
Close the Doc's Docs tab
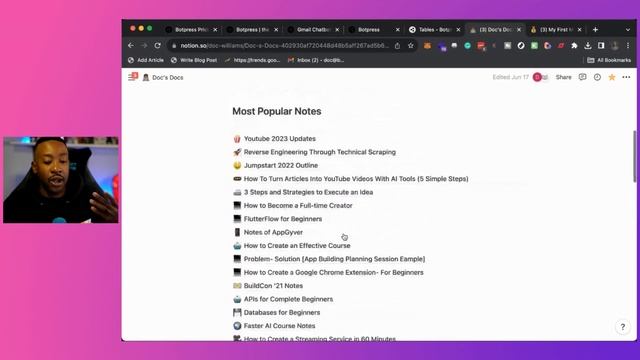coord(519,29)
